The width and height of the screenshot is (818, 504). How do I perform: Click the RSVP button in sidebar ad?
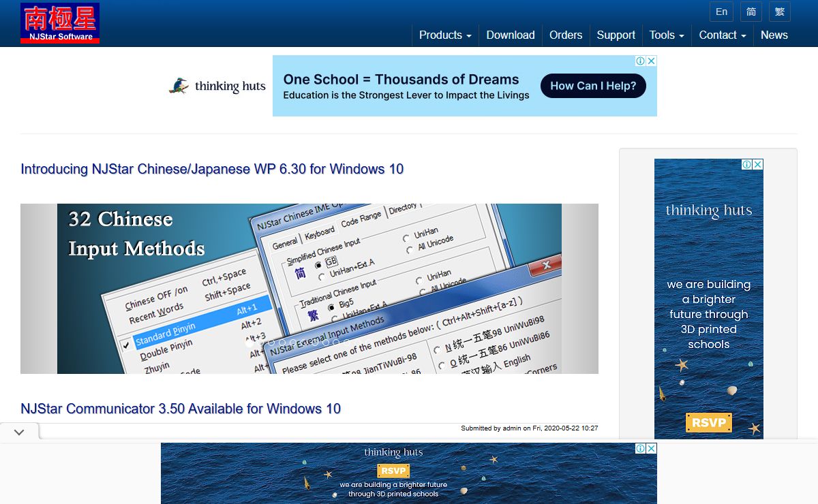point(709,422)
